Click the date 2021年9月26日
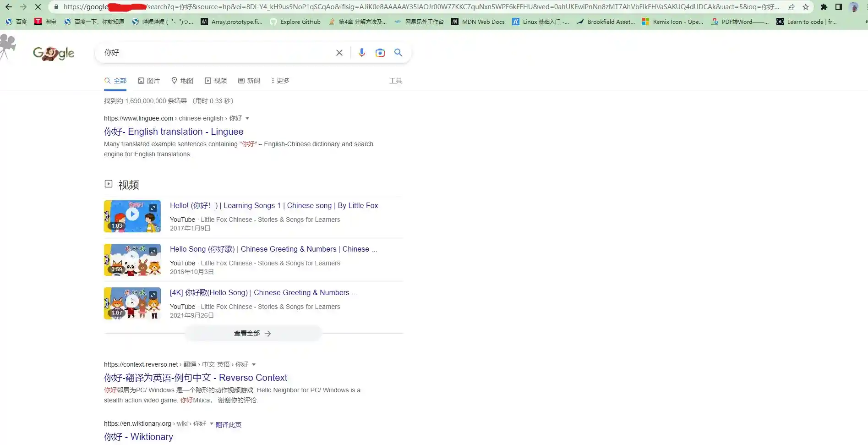The image size is (868, 445). coord(192,315)
